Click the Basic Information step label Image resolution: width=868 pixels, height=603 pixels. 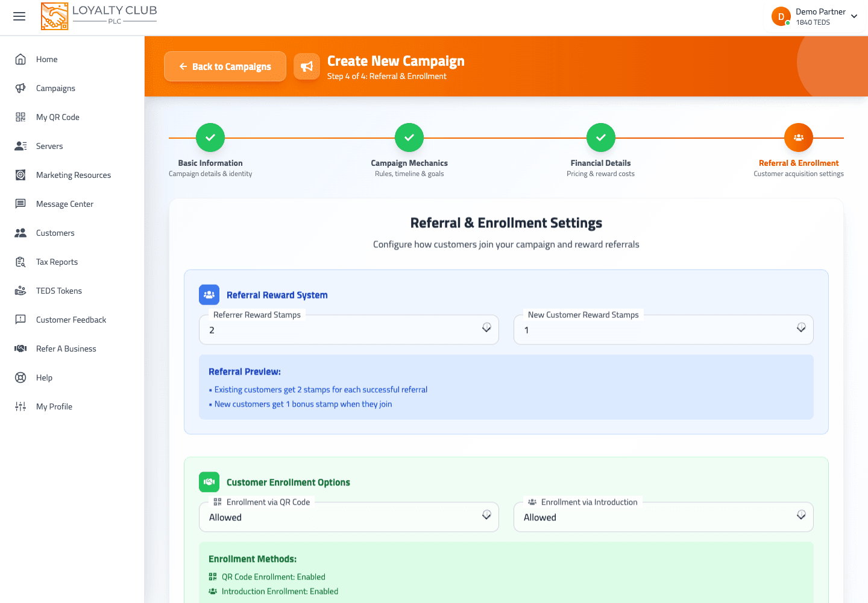210,163
